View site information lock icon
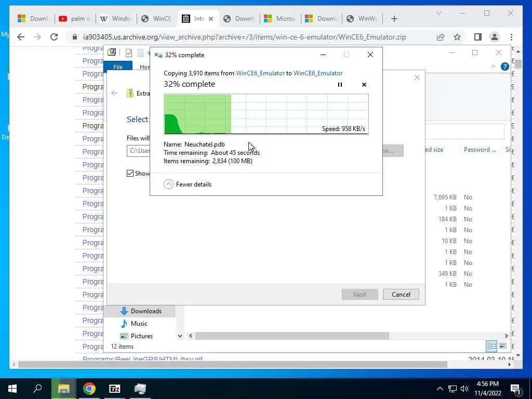Screen dimensions: 532x399 (75, 37)
